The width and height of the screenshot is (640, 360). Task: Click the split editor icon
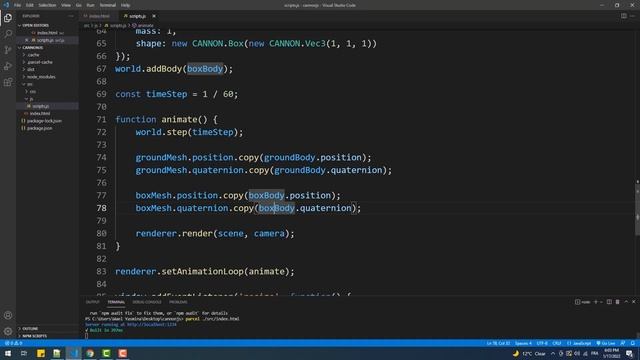coord(624,16)
